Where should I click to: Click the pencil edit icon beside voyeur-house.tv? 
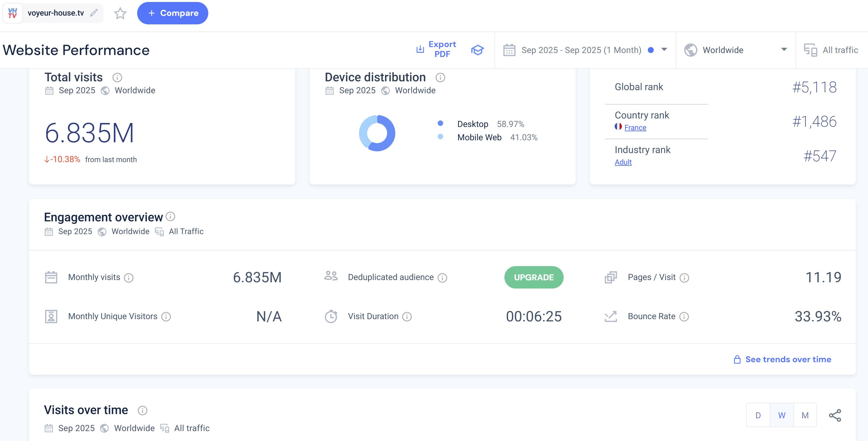pyautogui.click(x=94, y=13)
